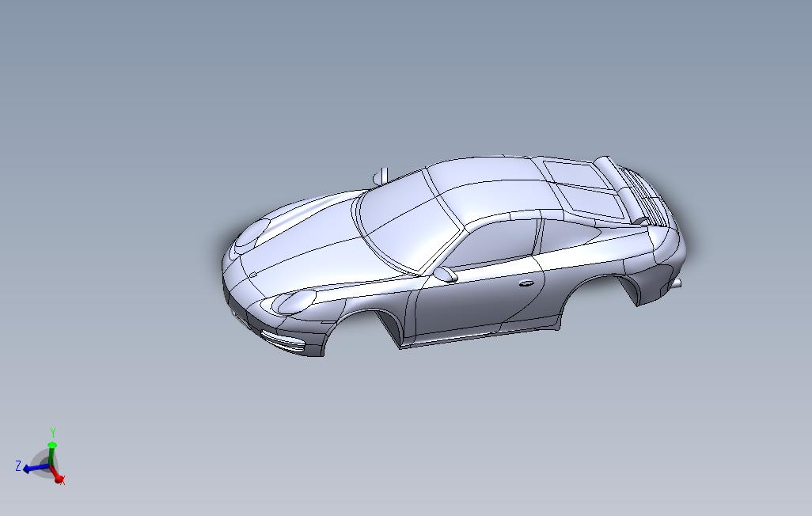The width and height of the screenshot is (812, 516).
Task: Select the side mirror on the door
Action: pos(446,274)
